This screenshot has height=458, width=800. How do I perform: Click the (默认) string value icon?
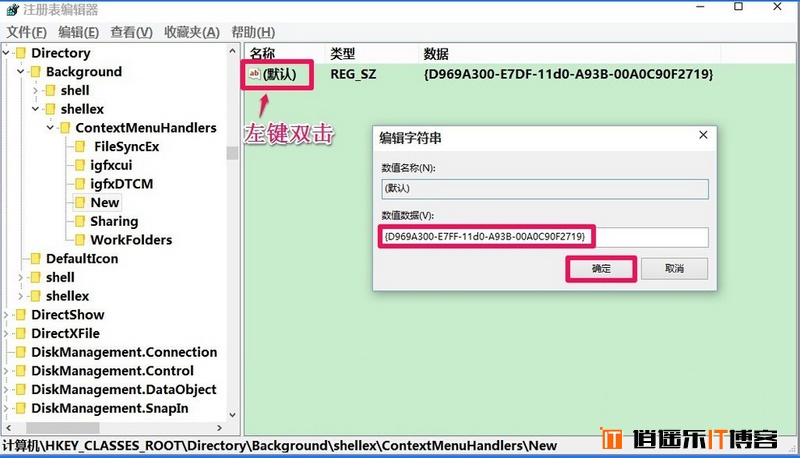click(254, 74)
